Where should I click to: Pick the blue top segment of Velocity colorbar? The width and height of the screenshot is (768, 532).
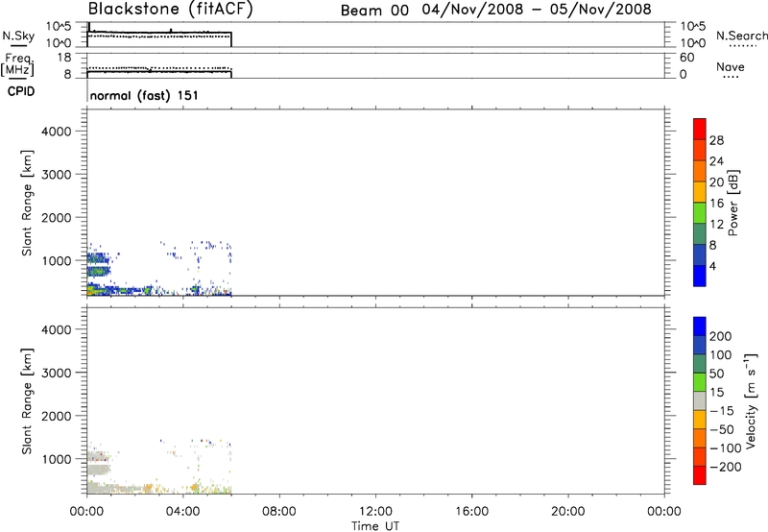point(700,326)
